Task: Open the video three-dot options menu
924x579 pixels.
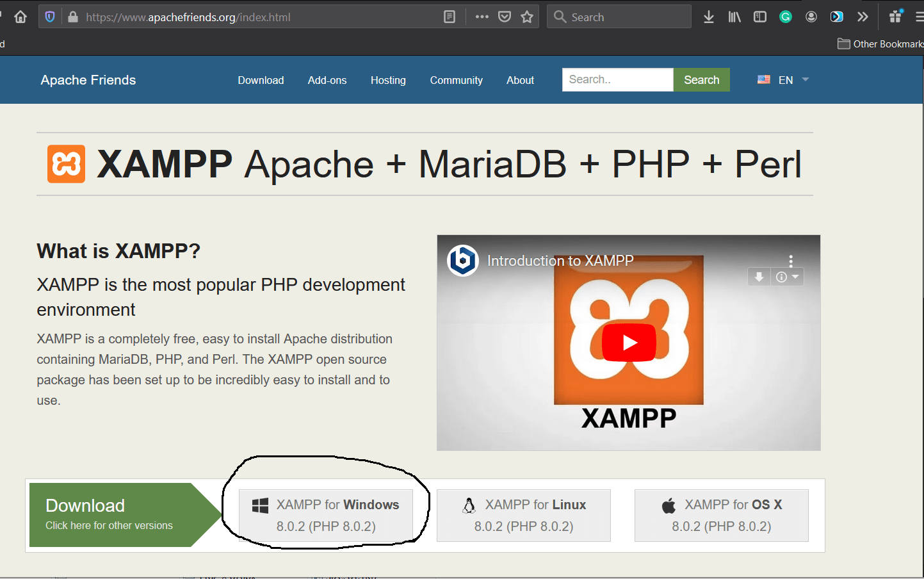Action: [x=791, y=261]
